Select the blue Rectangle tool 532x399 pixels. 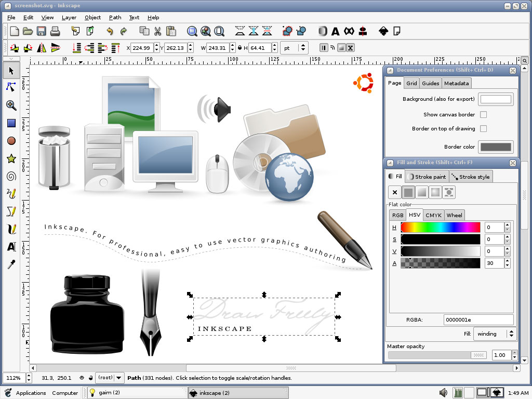click(11, 123)
